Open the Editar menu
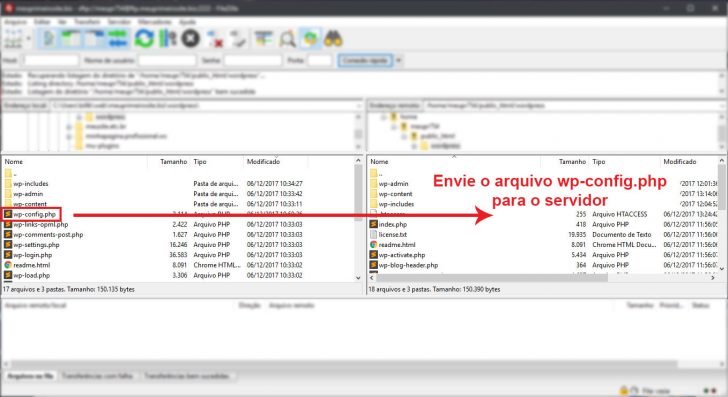 [42, 22]
